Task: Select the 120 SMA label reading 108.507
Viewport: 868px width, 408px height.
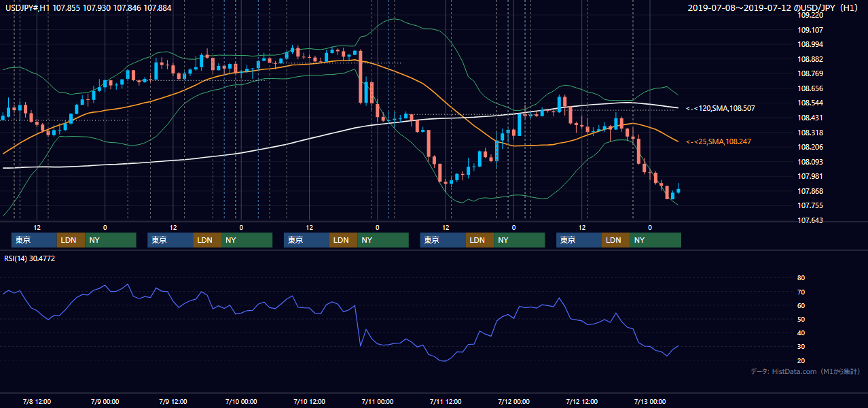Action: pyautogui.click(x=721, y=108)
